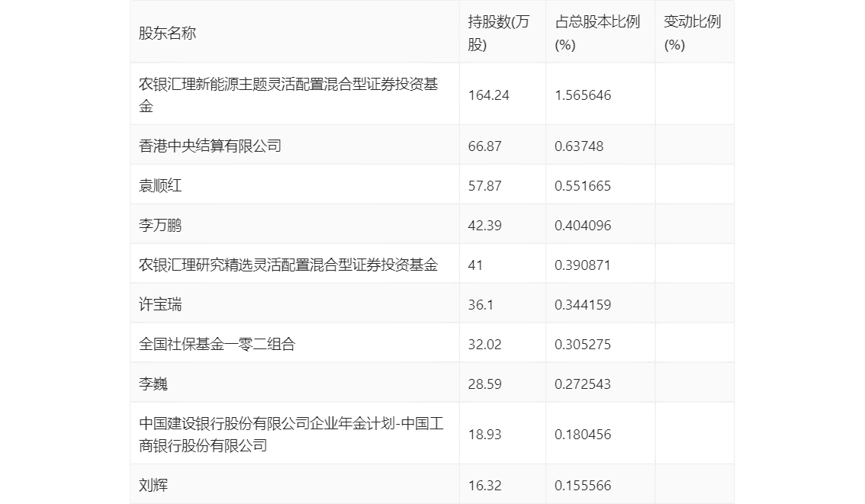Click the 0.180456 percentage value
The height and width of the screenshot is (504, 865).
583,435
